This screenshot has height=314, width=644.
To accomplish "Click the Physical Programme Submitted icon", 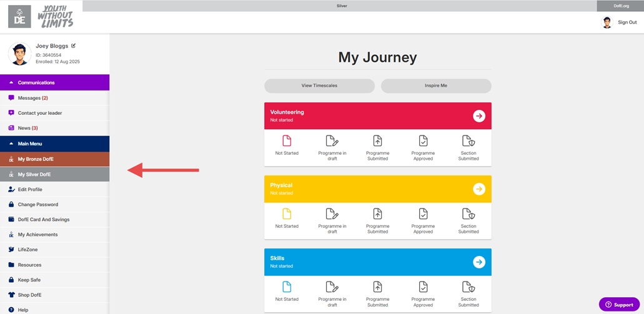I will [377, 214].
